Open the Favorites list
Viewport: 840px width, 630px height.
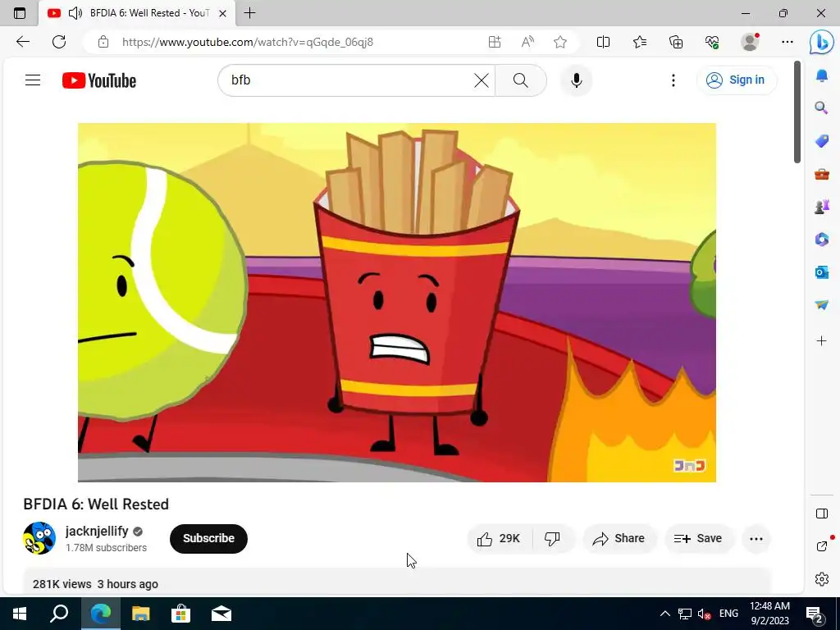(x=640, y=42)
